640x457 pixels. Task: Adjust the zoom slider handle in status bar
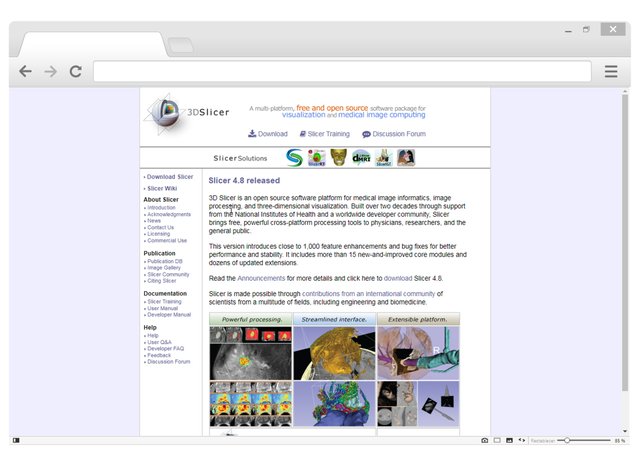(x=567, y=440)
